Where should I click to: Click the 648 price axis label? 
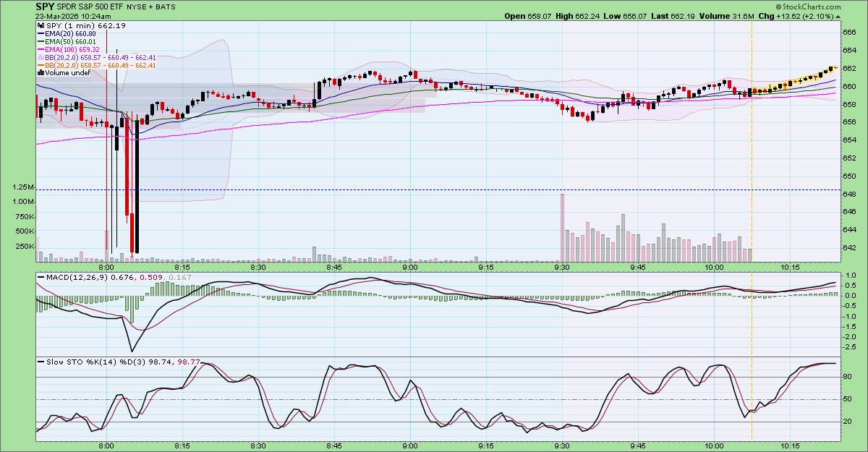(x=851, y=194)
